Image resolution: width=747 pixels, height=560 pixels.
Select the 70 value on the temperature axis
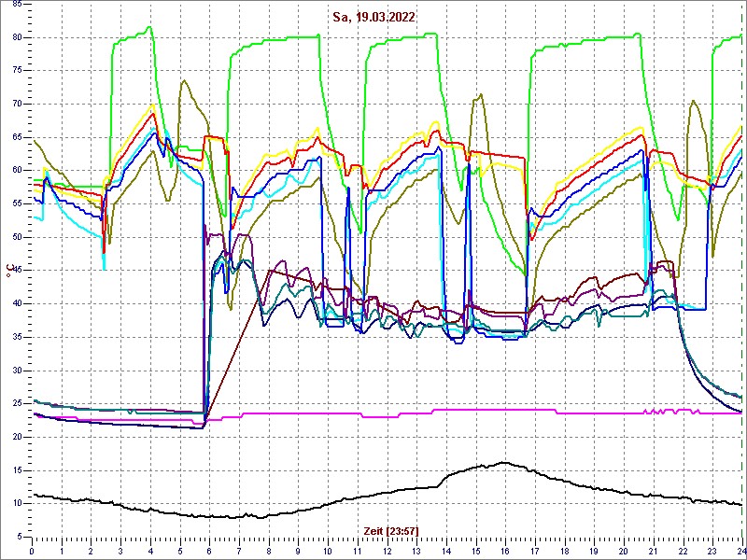16,105
